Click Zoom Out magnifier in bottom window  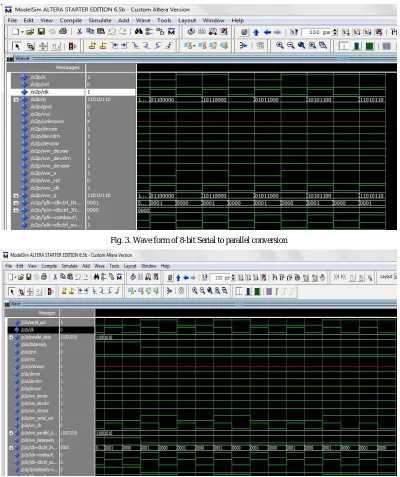202,291
